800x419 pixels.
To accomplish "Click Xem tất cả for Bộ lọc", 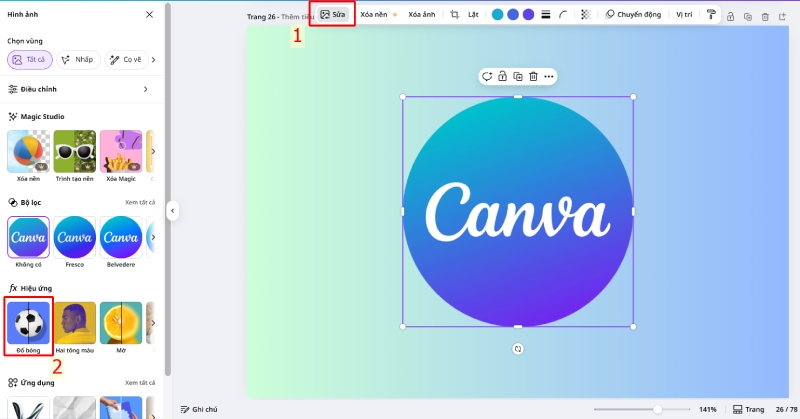I will (x=140, y=203).
